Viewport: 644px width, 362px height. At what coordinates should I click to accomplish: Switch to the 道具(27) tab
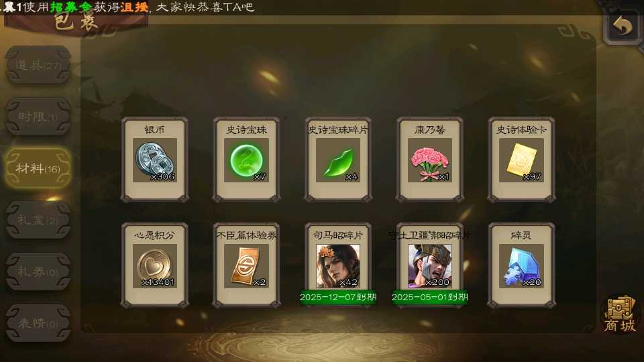point(38,65)
